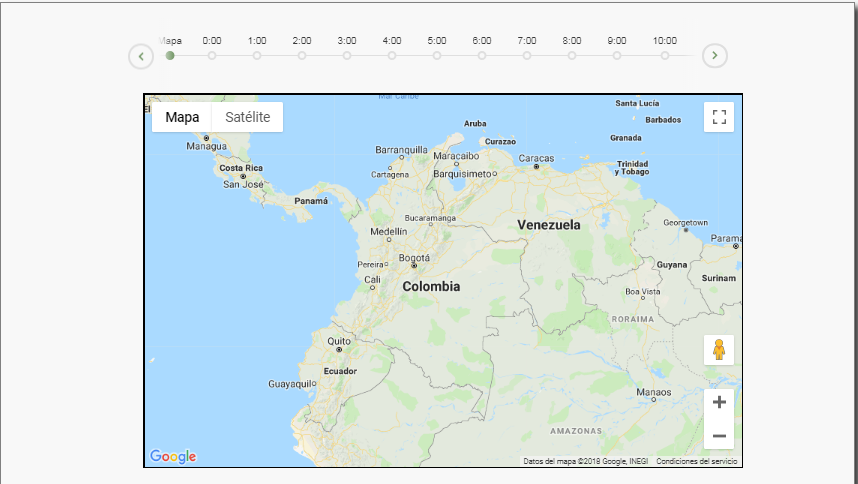Viewport: 858px width, 484px height.
Task: Click the Surinam country label
Action: pos(719,278)
